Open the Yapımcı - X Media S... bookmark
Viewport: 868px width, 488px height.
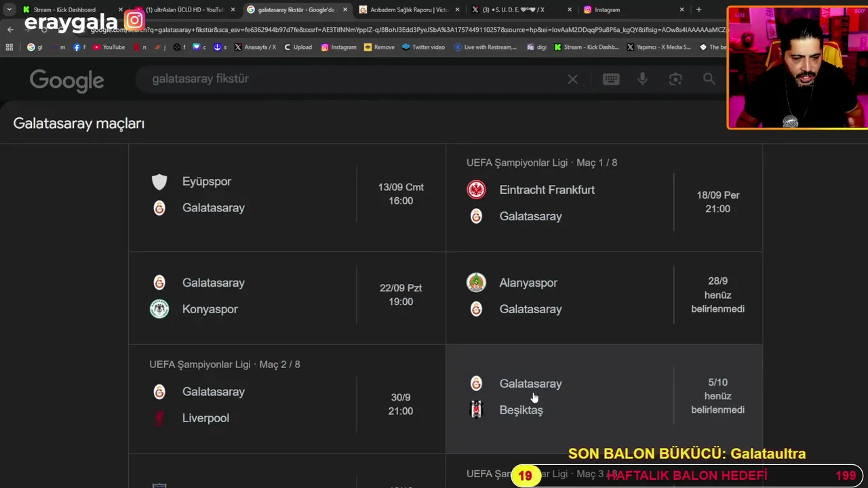tap(658, 47)
